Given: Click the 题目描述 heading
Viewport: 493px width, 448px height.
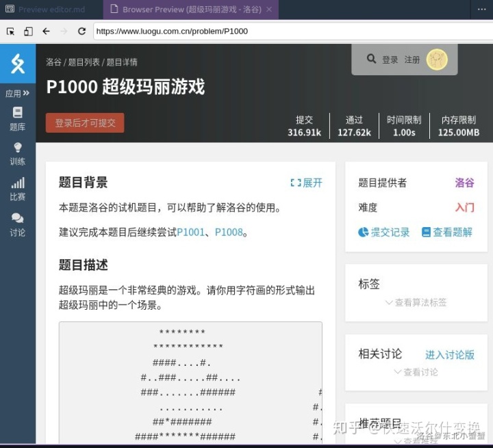Looking at the screenshot, I should [83, 265].
